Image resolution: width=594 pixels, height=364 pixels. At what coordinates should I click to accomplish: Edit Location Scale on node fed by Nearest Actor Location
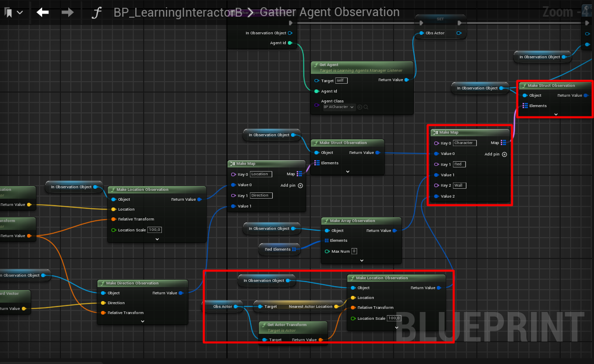coord(394,318)
